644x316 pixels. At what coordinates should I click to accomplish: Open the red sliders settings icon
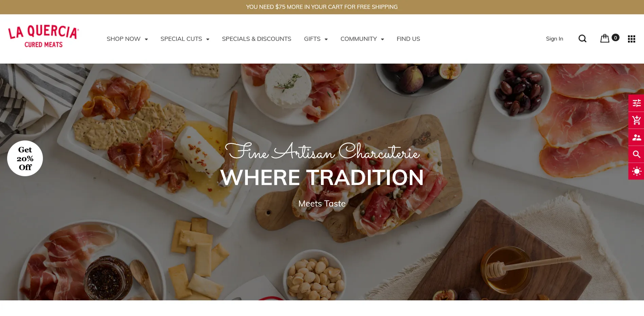pos(636,103)
